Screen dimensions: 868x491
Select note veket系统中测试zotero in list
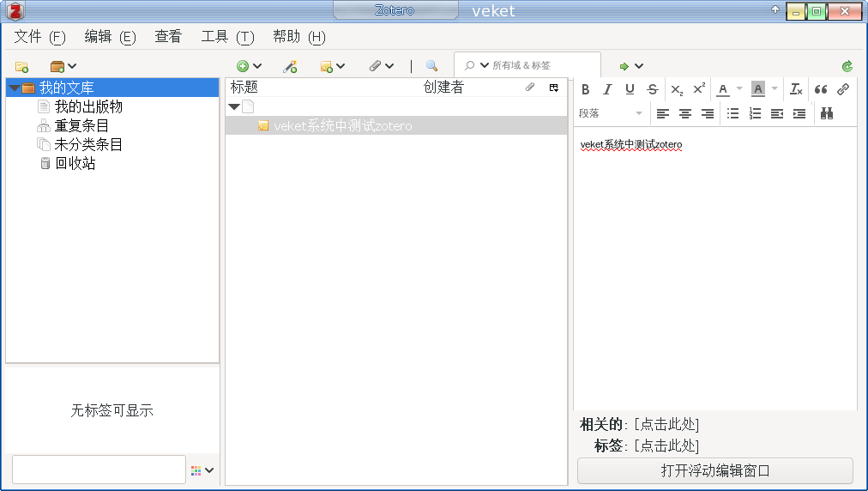[396, 126]
